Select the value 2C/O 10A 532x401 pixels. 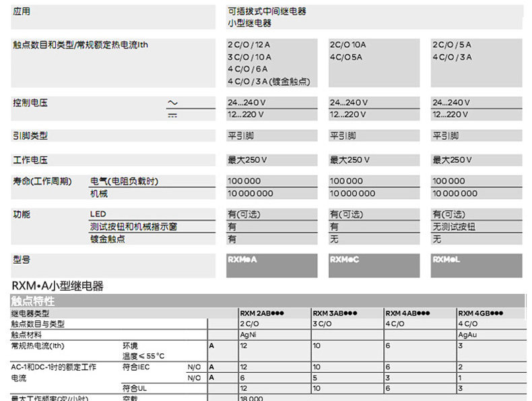tap(347, 45)
